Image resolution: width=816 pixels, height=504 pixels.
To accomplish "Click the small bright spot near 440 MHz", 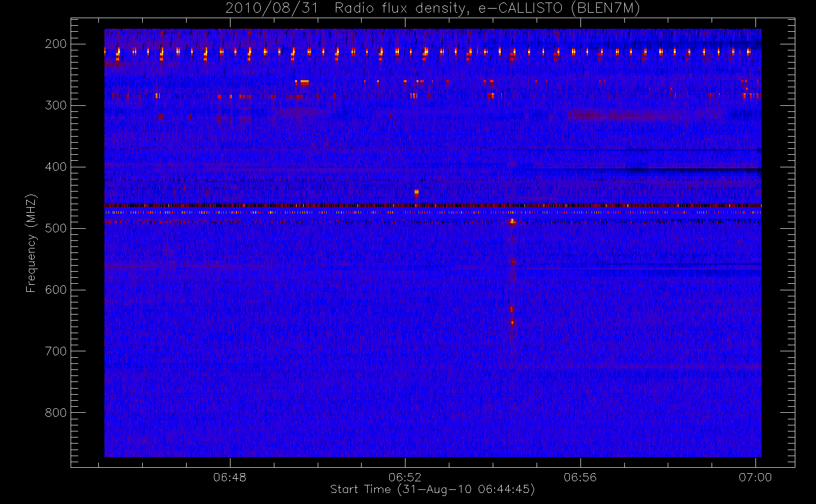I will [417, 193].
